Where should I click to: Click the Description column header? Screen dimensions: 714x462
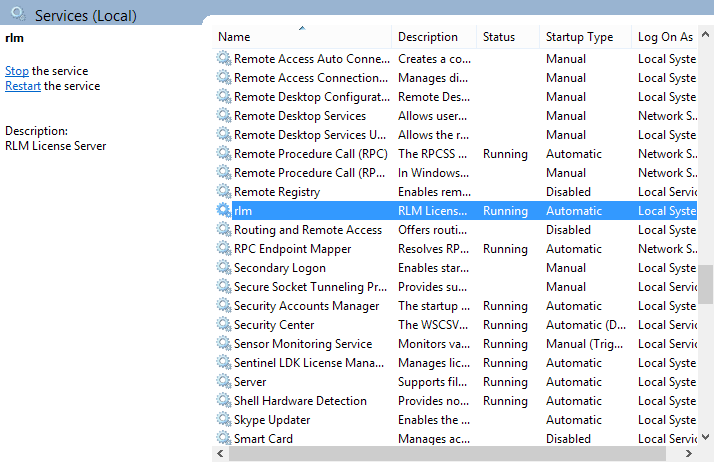(x=428, y=37)
